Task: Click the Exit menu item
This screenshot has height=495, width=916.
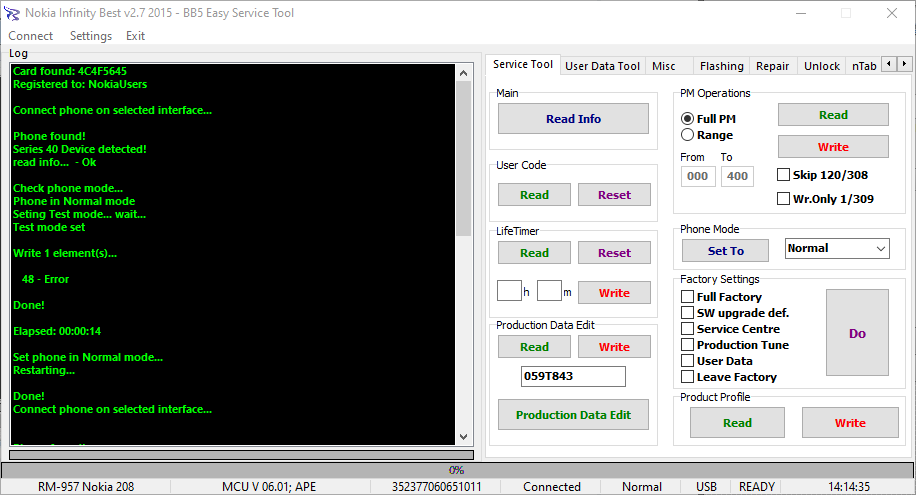Action: coord(136,36)
